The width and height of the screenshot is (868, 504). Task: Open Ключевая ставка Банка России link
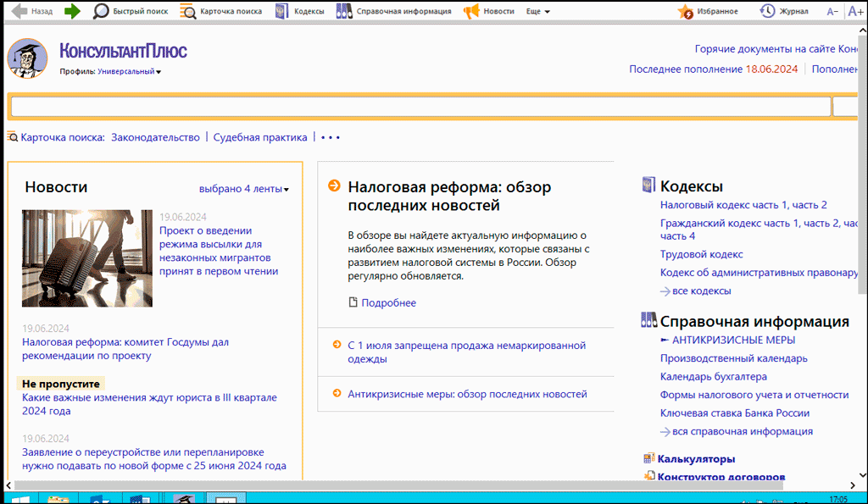tap(735, 413)
